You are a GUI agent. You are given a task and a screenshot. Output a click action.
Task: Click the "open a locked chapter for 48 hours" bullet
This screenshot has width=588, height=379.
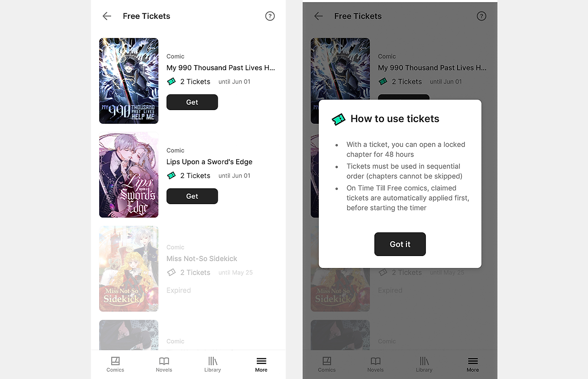tap(406, 150)
